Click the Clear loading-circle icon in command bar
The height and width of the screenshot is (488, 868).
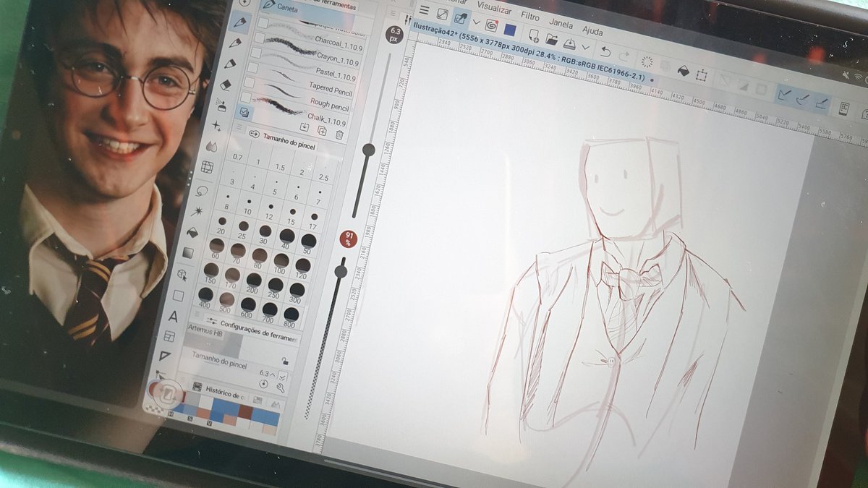[647, 62]
